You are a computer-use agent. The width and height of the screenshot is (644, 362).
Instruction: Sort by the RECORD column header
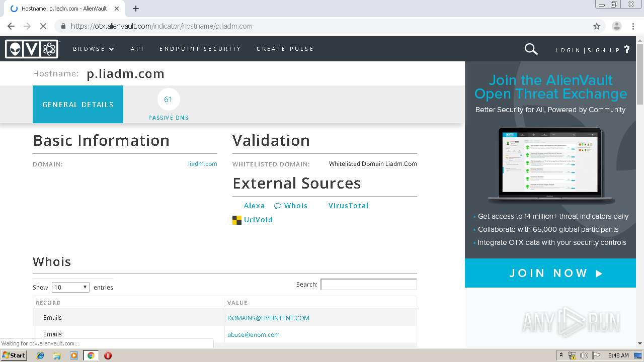[x=128, y=303]
